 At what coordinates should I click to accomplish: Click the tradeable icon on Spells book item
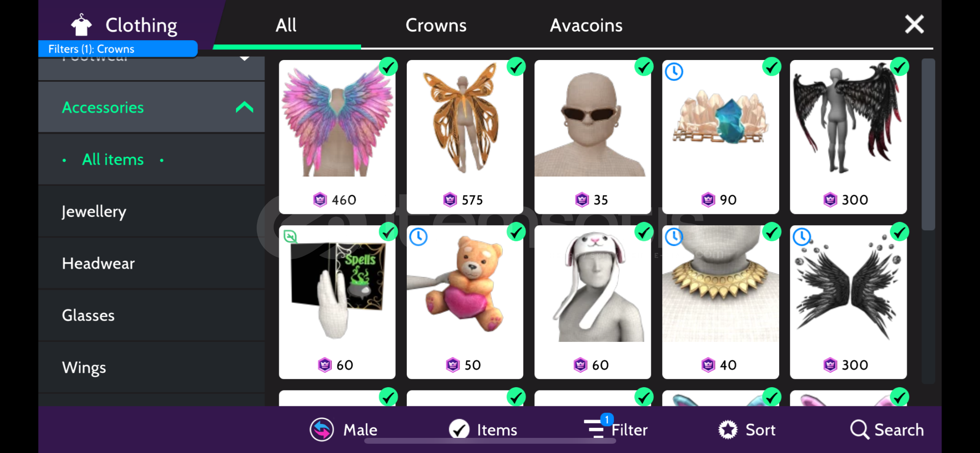290,236
